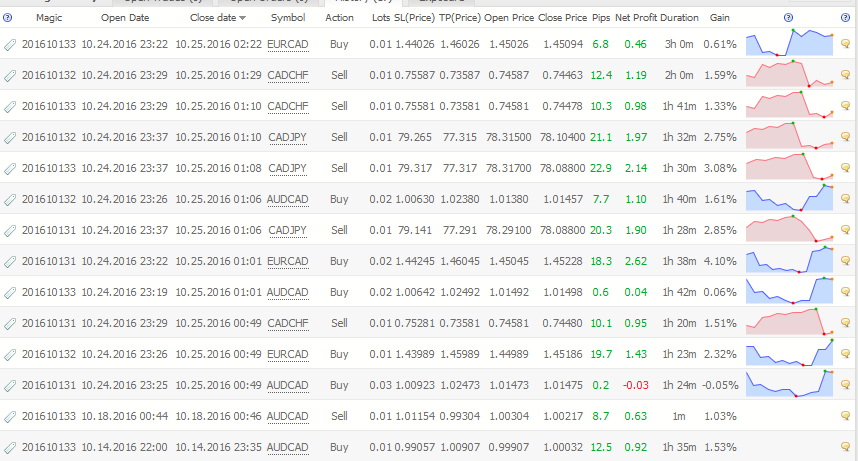Open the comment bubble for the 2.32% gain trade
Image resolution: width=858 pixels, height=461 pixels.
pos(845,354)
